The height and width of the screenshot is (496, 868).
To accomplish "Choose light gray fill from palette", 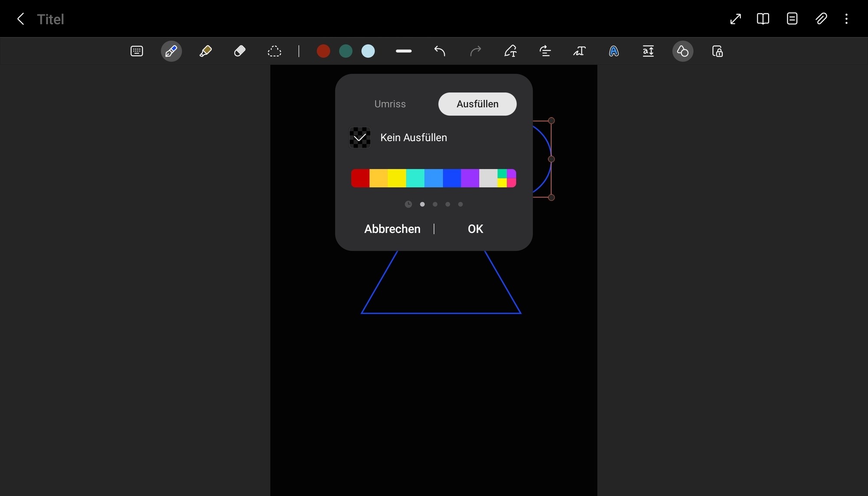I will pos(488,178).
